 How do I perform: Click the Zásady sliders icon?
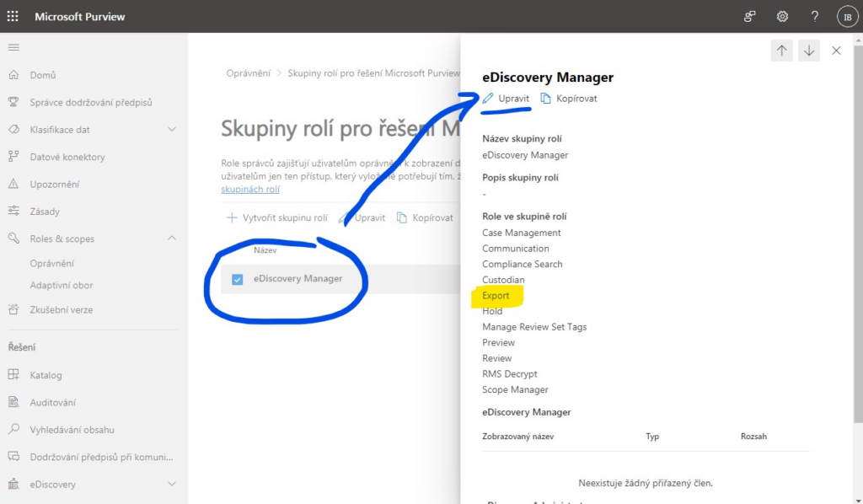coord(13,211)
